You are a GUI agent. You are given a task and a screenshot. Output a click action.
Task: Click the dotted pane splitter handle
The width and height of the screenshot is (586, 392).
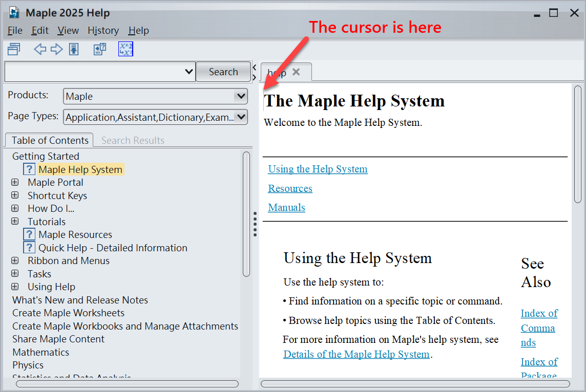255,224
